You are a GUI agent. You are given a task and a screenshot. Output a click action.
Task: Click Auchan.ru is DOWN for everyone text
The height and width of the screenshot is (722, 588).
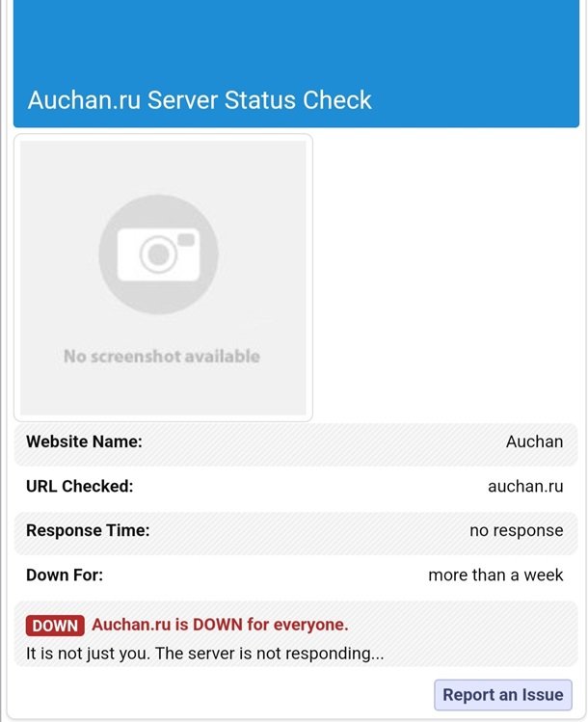(220, 625)
